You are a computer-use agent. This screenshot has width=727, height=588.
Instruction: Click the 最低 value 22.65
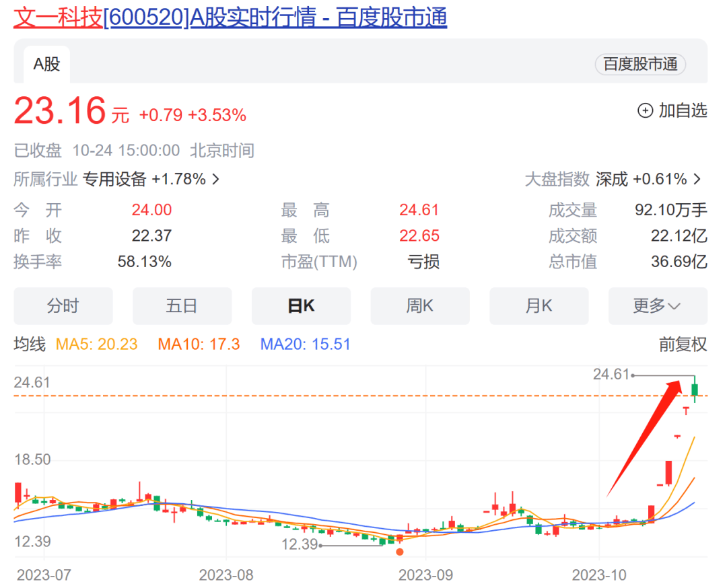coord(419,236)
